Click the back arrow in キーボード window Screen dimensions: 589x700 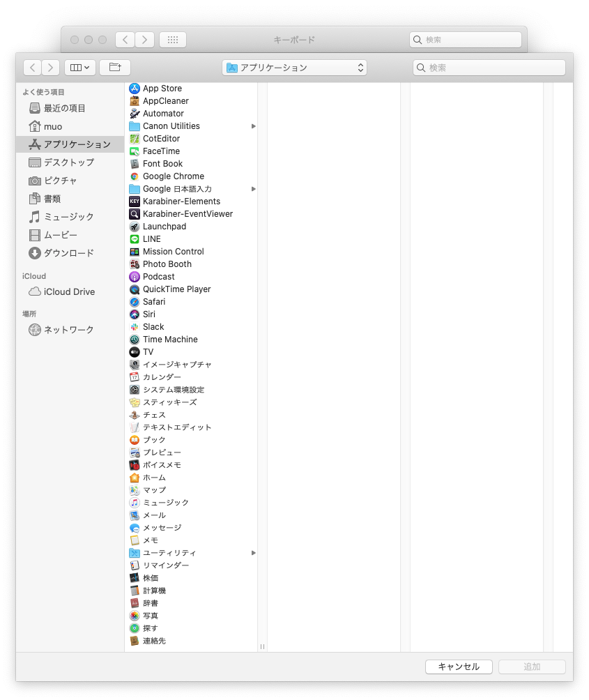coord(125,40)
